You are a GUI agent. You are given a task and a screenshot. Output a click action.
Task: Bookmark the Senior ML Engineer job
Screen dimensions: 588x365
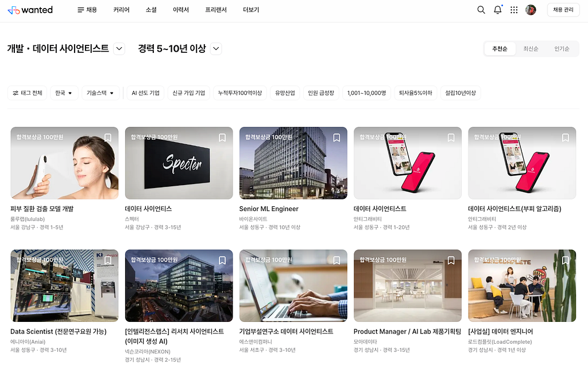pos(336,138)
